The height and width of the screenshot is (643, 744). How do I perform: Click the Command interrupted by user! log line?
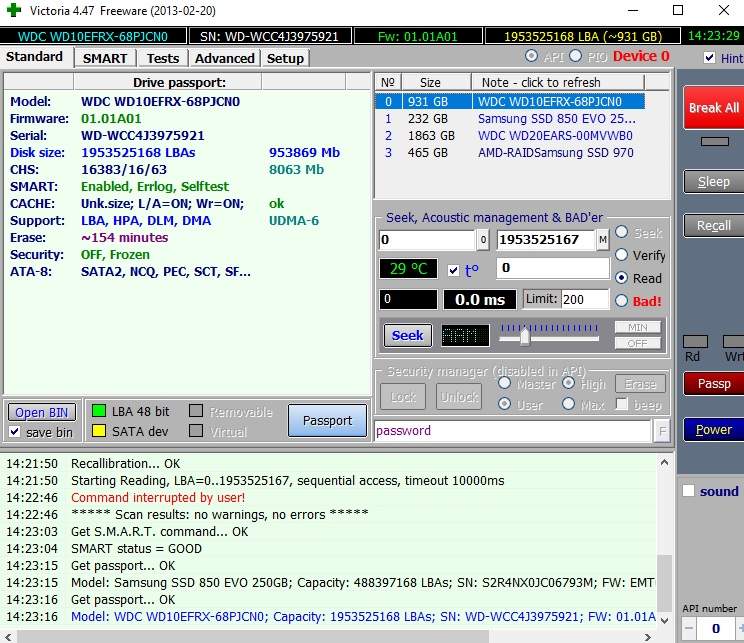pyautogui.click(x=158, y=497)
